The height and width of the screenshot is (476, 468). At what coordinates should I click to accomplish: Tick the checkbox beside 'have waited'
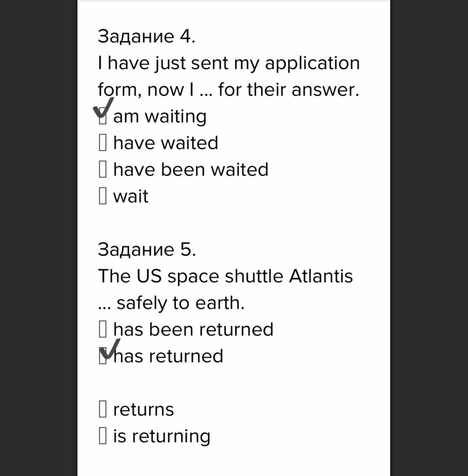[103, 143]
